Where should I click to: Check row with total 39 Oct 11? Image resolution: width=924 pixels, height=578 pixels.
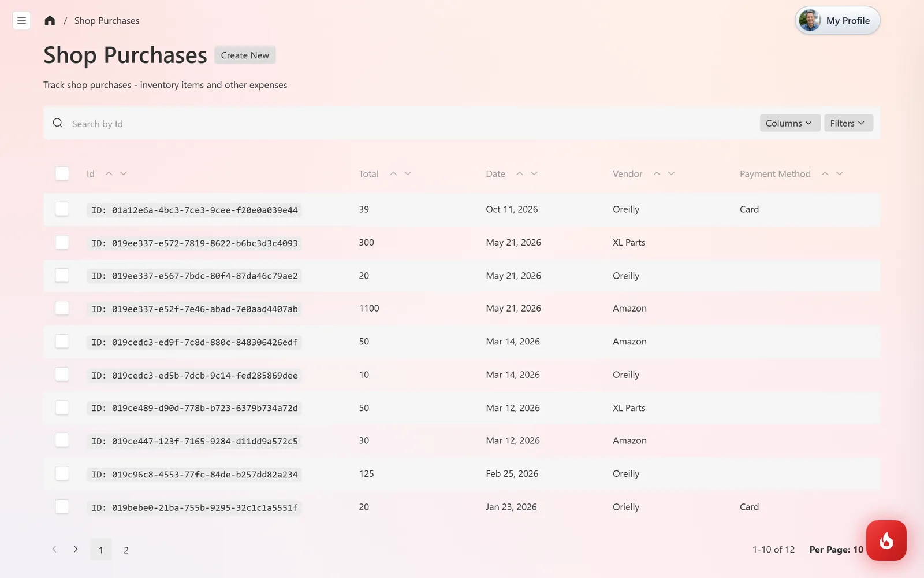(62, 209)
